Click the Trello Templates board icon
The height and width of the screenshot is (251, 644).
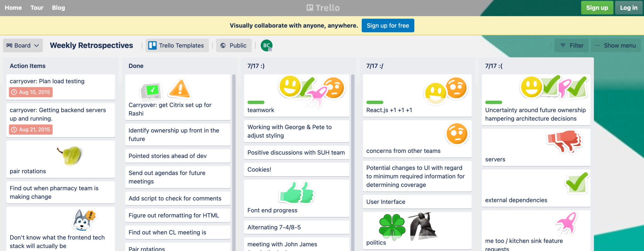tap(153, 46)
